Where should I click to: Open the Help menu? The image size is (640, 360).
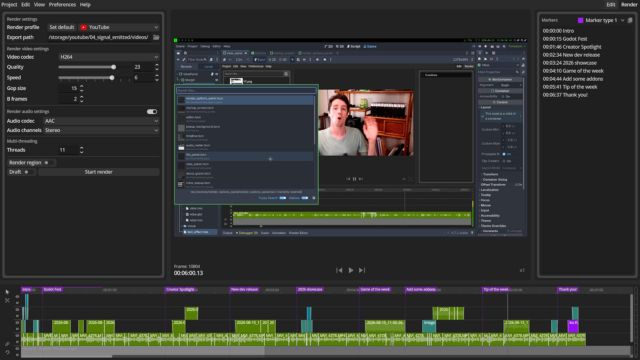(x=85, y=4)
